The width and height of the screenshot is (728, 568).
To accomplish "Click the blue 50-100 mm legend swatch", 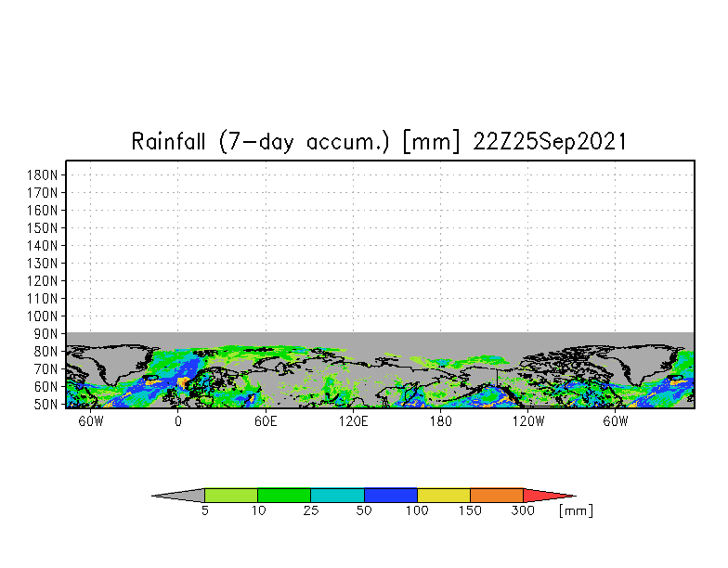I will pos(390,496).
